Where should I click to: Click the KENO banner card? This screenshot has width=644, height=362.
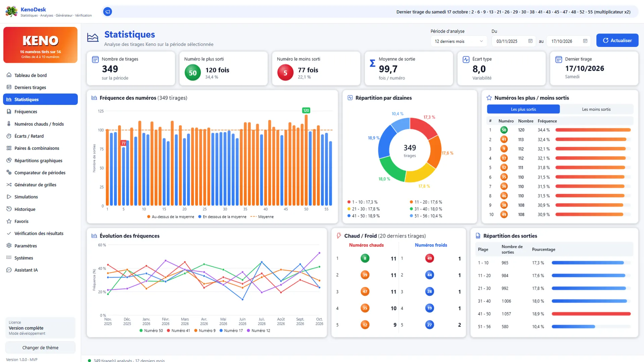pos(40,45)
